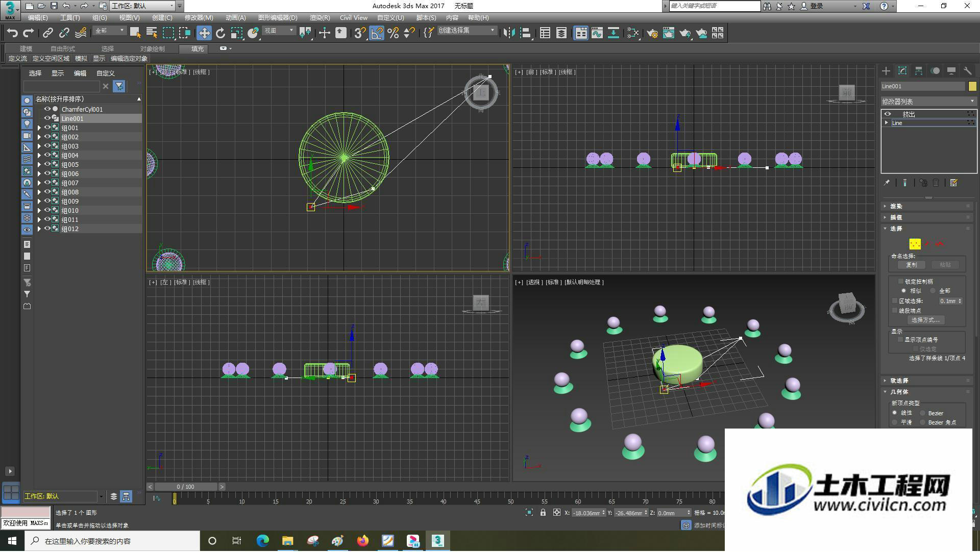The height and width of the screenshot is (552, 980).
Task: Enable the 线段端点 checkbox
Action: [x=895, y=310]
